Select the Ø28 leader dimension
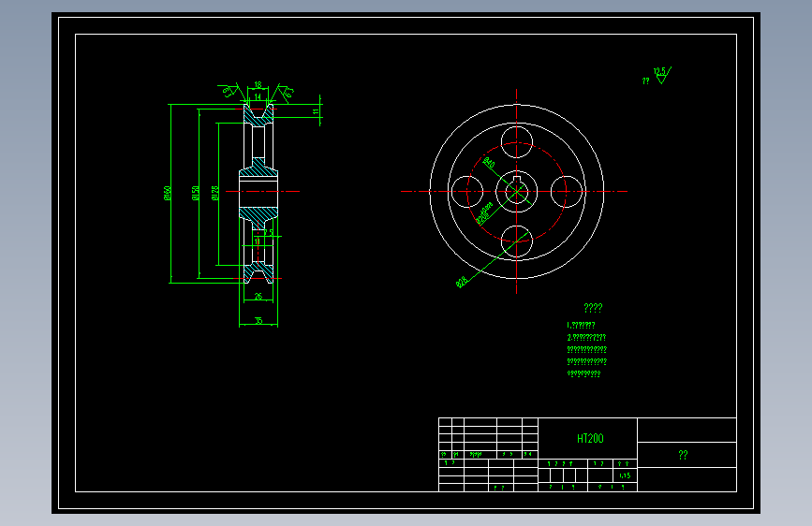Image resolution: width=812 pixels, height=526 pixels. pos(462,282)
